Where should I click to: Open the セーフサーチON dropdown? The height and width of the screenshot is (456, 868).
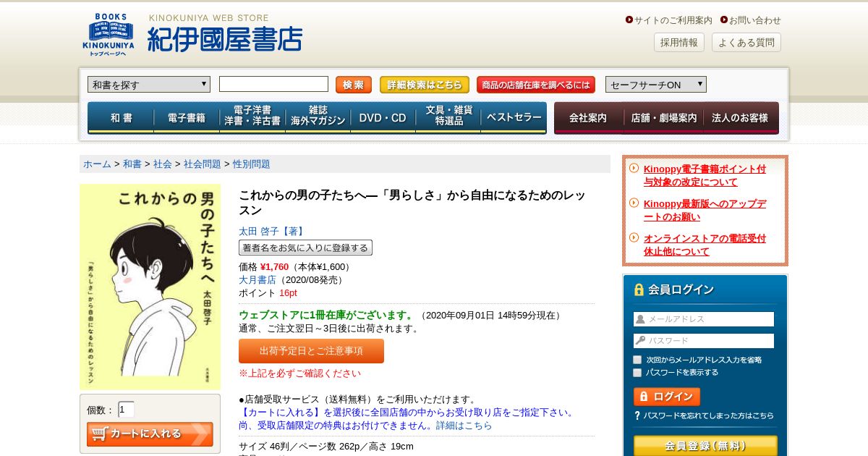tap(656, 85)
